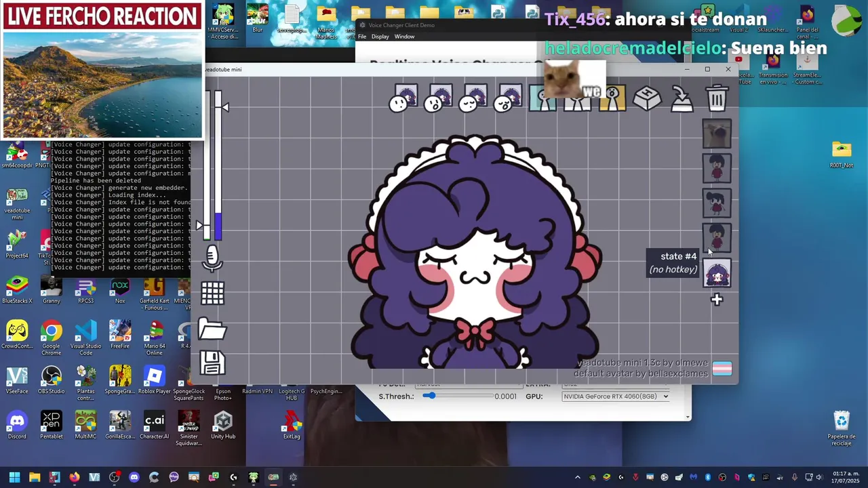Click the import state tray icon

[x=682, y=99]
